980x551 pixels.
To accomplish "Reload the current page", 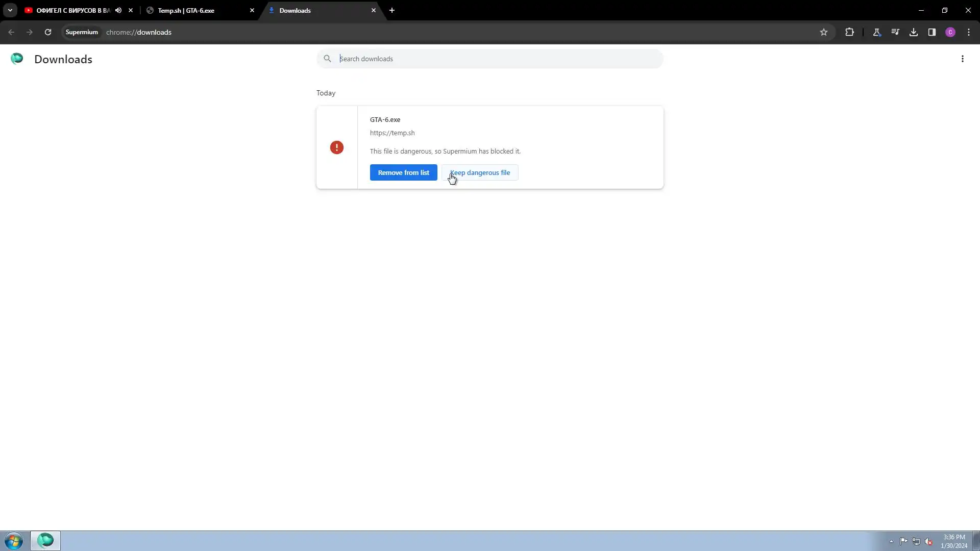I will coord(48,32).
